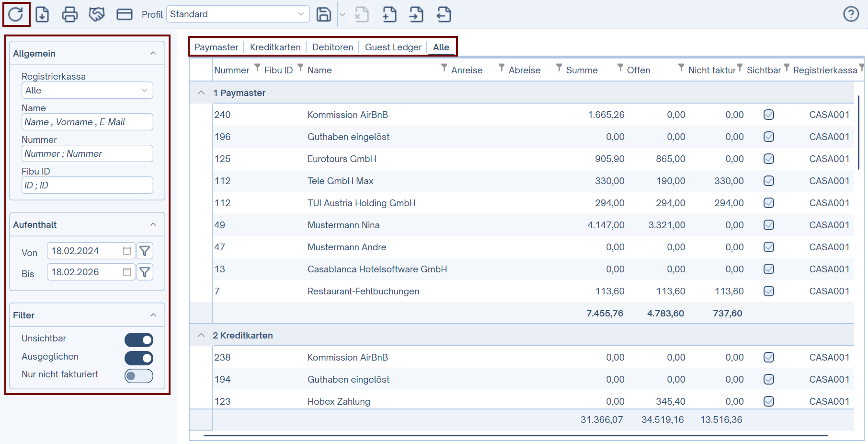Disable the Ausgeglichen filter switch
The width and height of the screenshot is (868, 444).
tap(139, 358)
